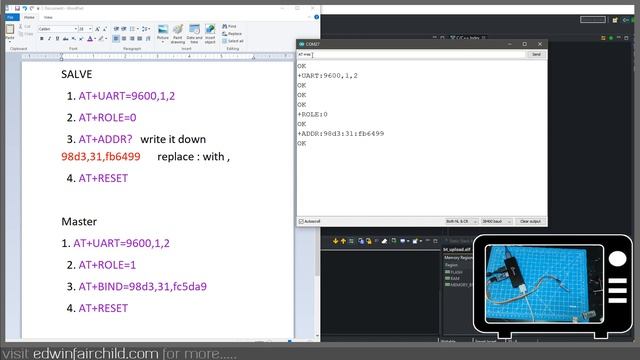Viewport: 640px width, 360px height.
Task: Center align text
Action: [124, 39]
